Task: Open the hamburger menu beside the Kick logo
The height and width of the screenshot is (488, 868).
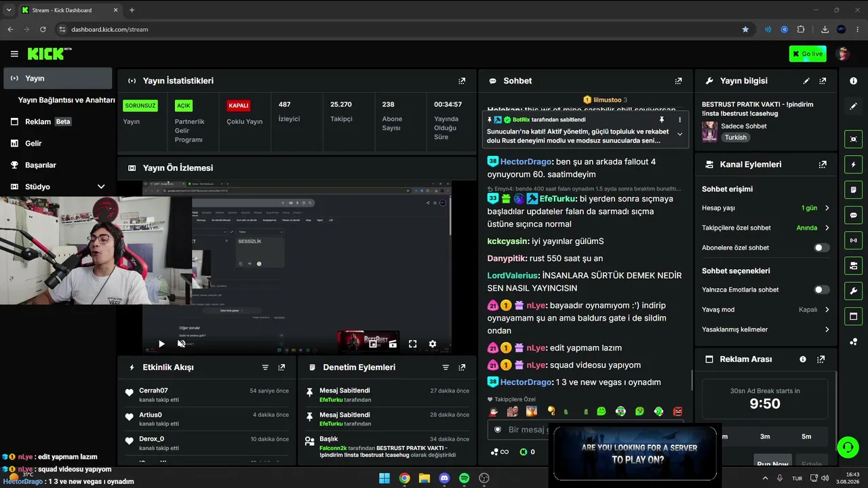Action: click(x=14, y=54)
